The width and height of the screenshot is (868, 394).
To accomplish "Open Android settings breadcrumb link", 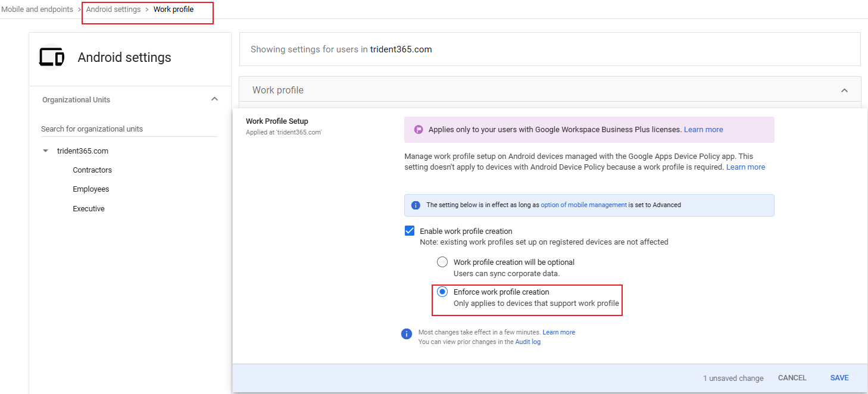I will pos(113,10).
